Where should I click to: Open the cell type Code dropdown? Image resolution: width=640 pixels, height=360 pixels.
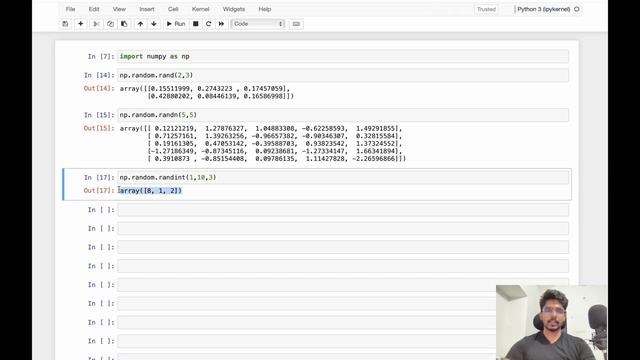tap(258, 24)
